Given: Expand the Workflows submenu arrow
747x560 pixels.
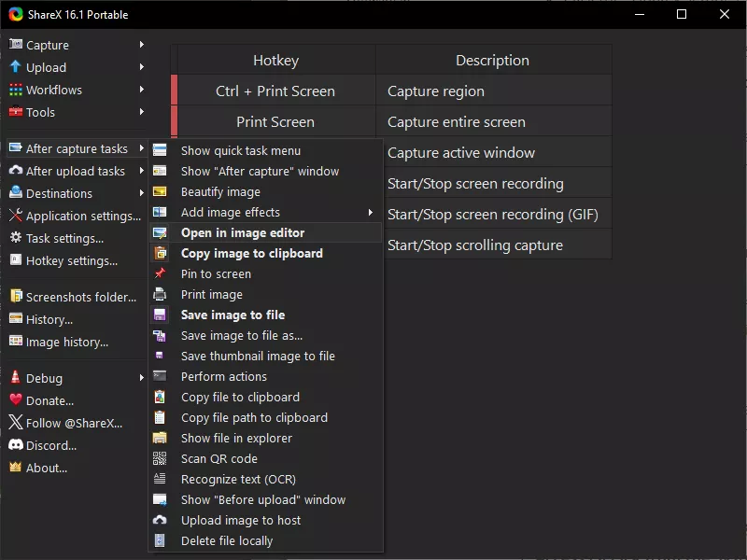Looking at the screenshot, I should 142,89.
